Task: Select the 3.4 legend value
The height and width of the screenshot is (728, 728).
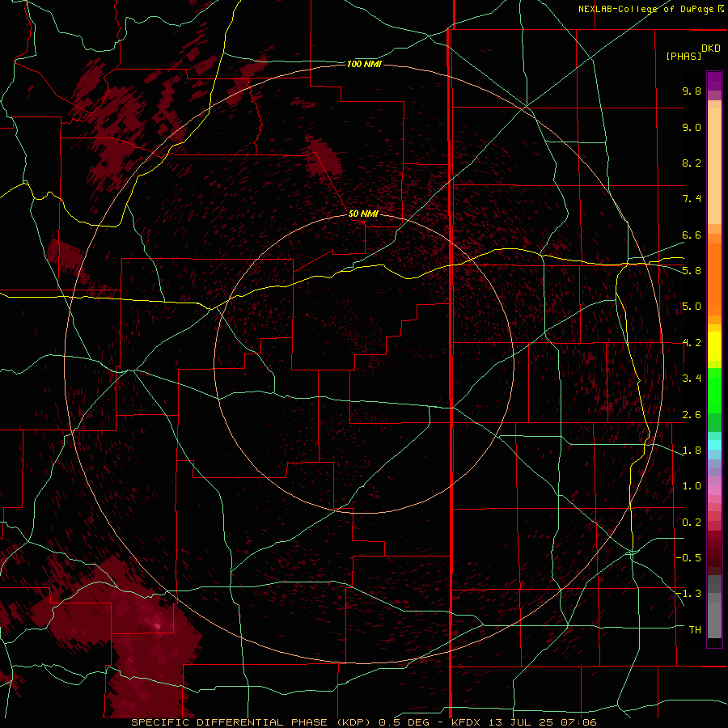Action: (692, 379)
